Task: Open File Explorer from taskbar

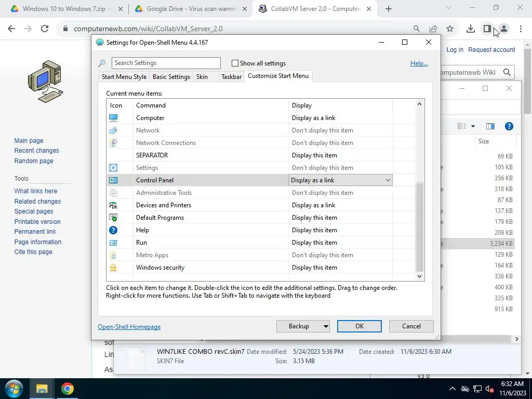Action: pyautogui.click(x=42, y=389)
